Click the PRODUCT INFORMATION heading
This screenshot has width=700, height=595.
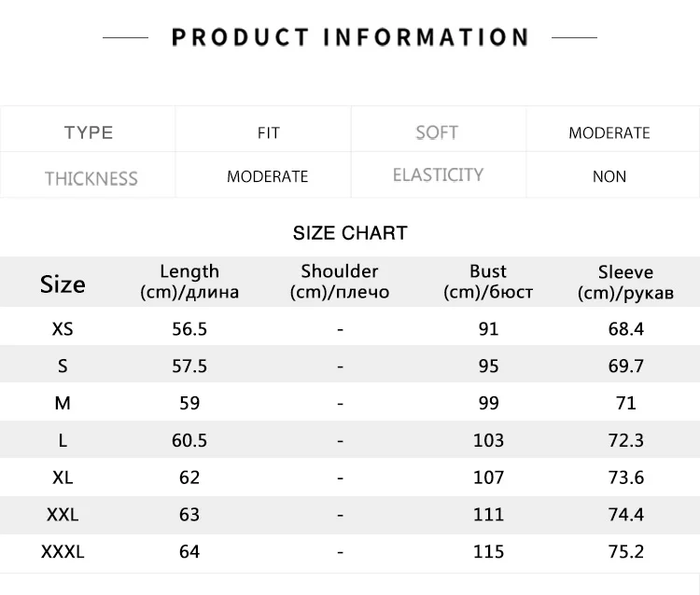350,37
